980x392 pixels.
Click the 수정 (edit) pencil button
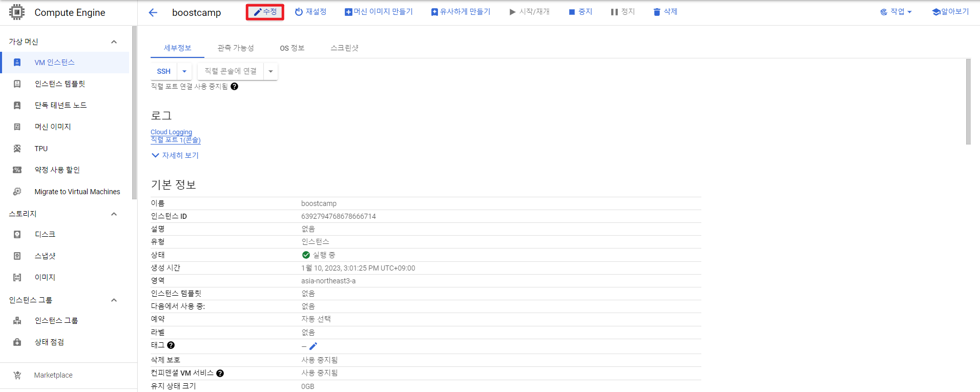265,12
